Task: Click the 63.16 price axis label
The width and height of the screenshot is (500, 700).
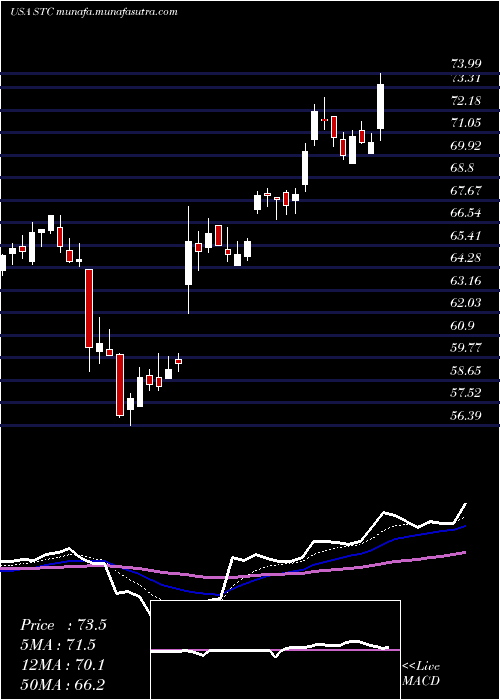Action: click(466, 281)
